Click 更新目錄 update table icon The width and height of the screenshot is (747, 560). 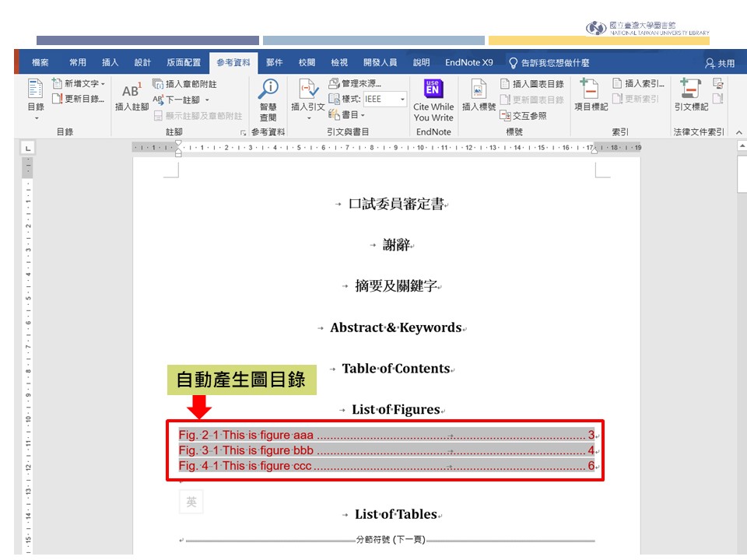point(57,99)
